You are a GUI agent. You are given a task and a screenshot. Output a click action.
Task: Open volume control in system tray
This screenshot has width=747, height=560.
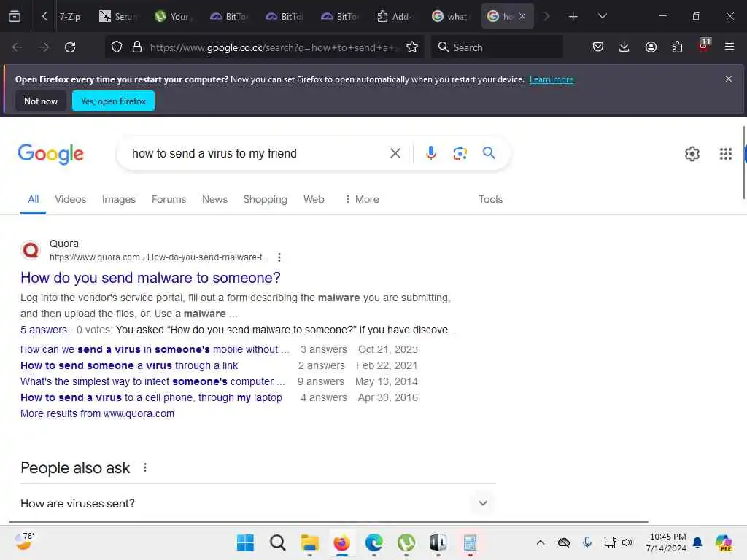tap(627, 542)
